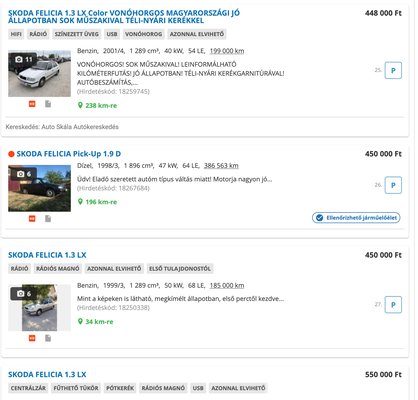
Task: Open the SKODA FELICIA Pick-Up 1.9 D listing
Action: point(69,154)
